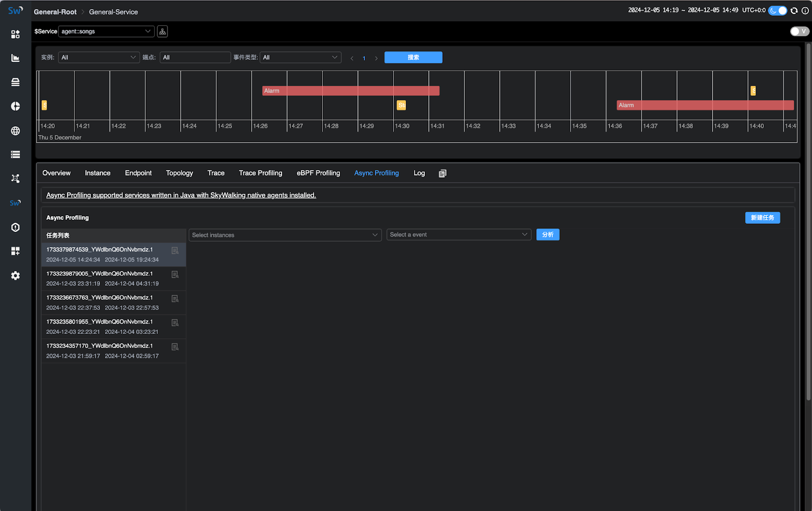Toggle the V view mode switch
The height and width of the screenshot is (511, 812).
coord(799,31)
